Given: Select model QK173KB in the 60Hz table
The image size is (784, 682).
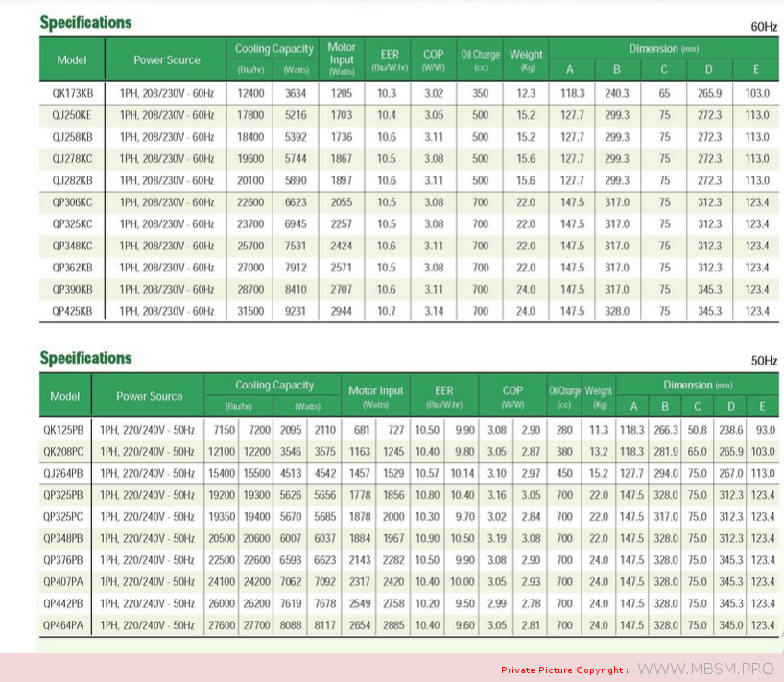Looking at the screenshot, I should 73,93.
